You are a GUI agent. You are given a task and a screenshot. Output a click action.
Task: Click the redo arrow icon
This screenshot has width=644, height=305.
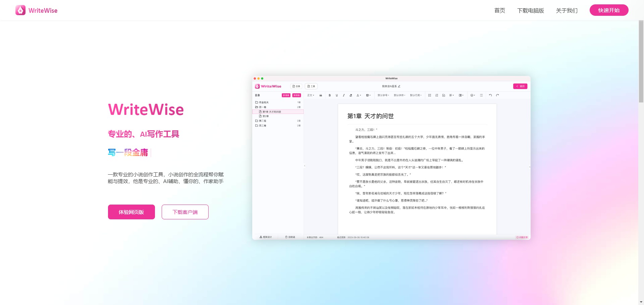tap(497, 95)
